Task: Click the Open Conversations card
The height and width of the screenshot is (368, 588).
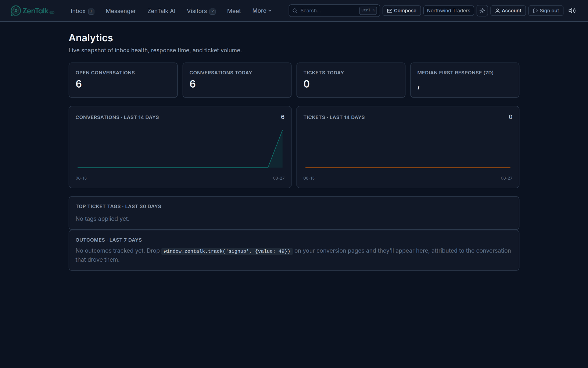Action: 123,80
